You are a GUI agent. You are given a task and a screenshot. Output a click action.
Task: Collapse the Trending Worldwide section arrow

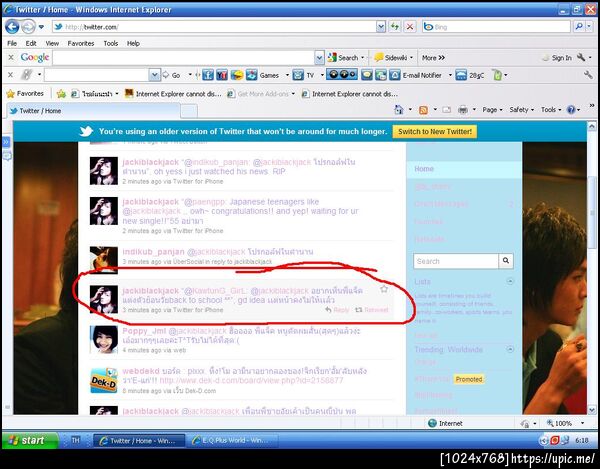[x=510, y=349]
